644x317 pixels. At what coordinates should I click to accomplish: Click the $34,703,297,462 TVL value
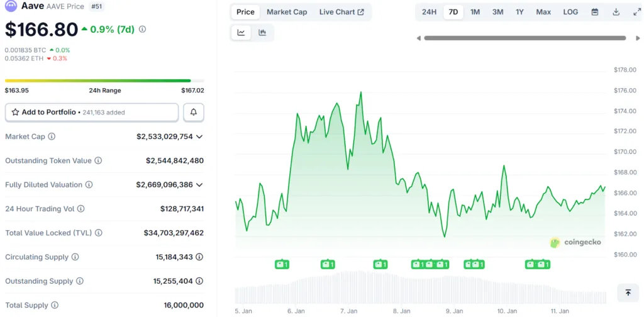(174, 233)
